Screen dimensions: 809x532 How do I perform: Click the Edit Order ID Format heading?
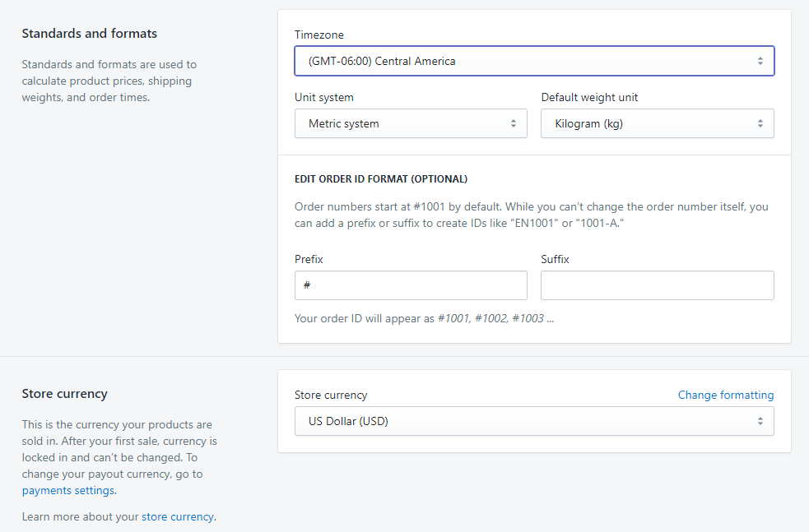click(x=380, y=178)
